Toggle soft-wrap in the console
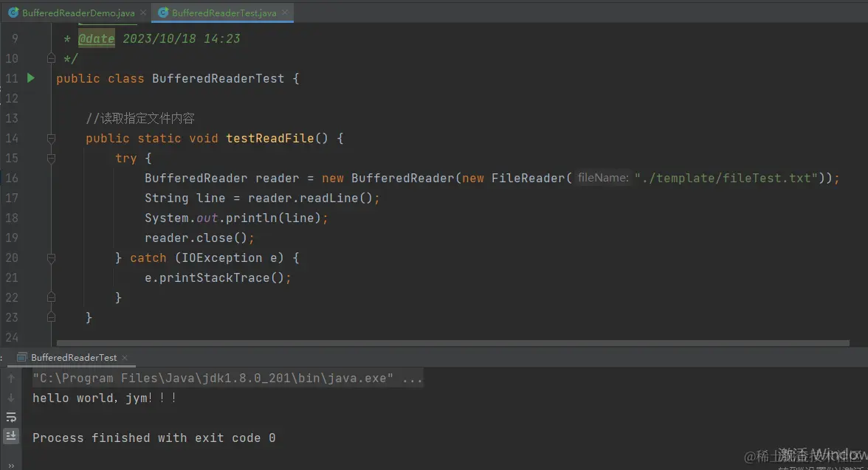This screenshot has height=470, width=868. (10, 418)
